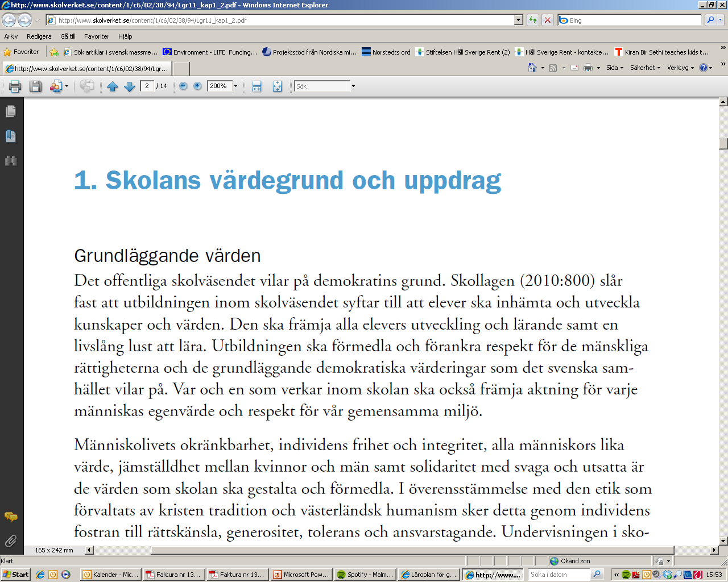Image resolution: width=728 pixels, height=582 pixels.
Task: Open Projektstöd från Nordiska favorite link
Action: coord(309,52)
